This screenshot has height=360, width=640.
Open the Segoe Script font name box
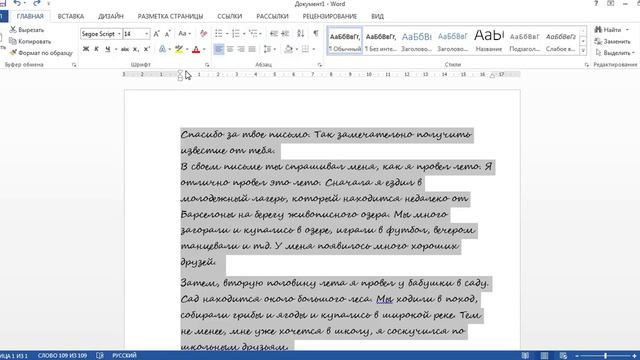101,34
